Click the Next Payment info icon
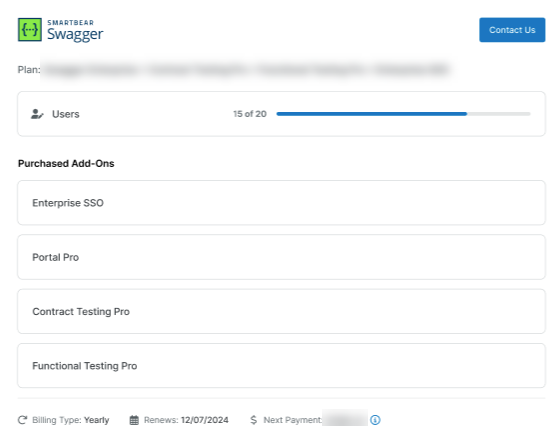This screenshot has width=551, height=436. coord(375,420)
